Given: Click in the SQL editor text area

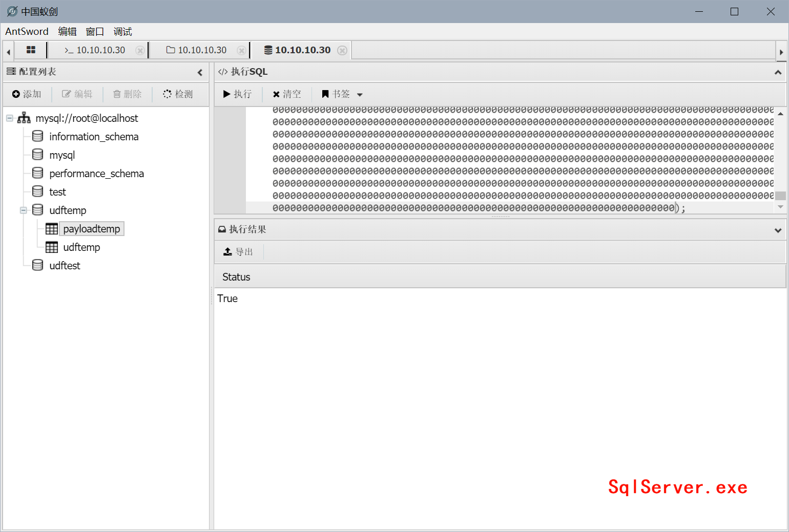Looking at the screenshot, I should [x=512, y=159].
